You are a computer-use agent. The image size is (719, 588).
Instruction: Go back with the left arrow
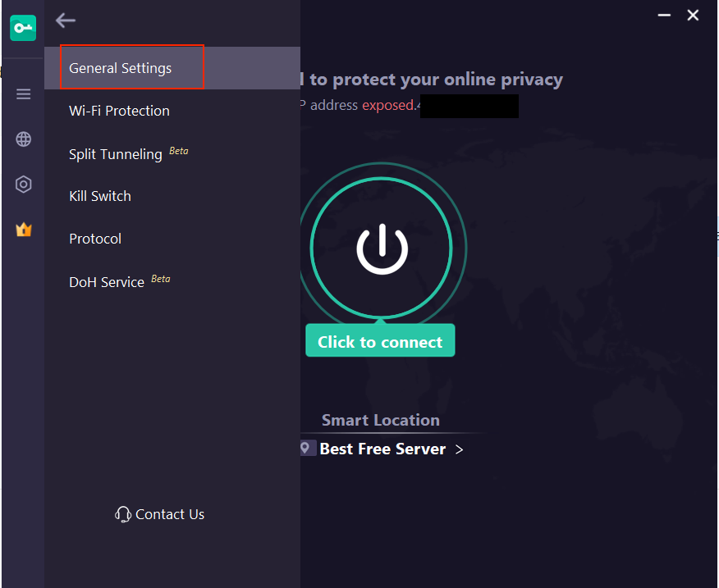66,21
